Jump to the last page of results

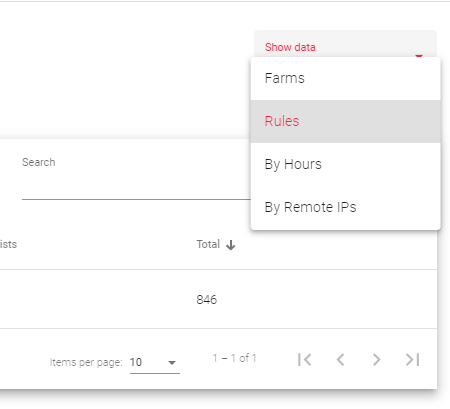tap(412, 360)
